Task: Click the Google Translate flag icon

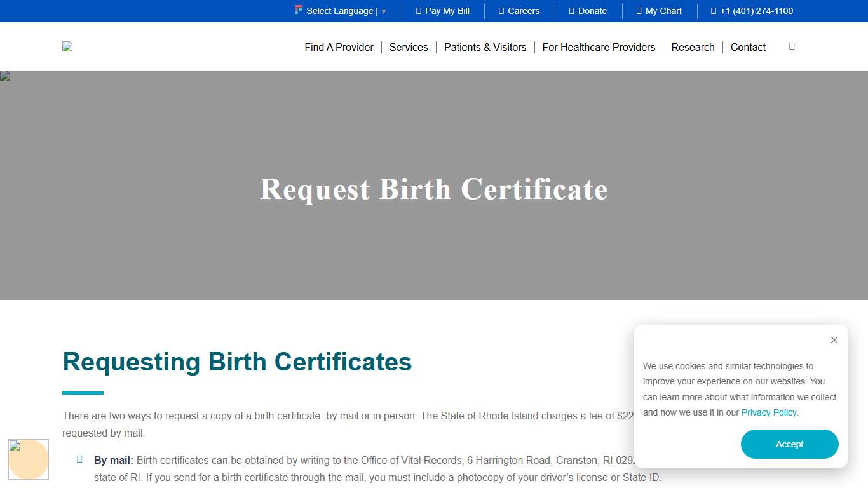Action: [298, 10]
